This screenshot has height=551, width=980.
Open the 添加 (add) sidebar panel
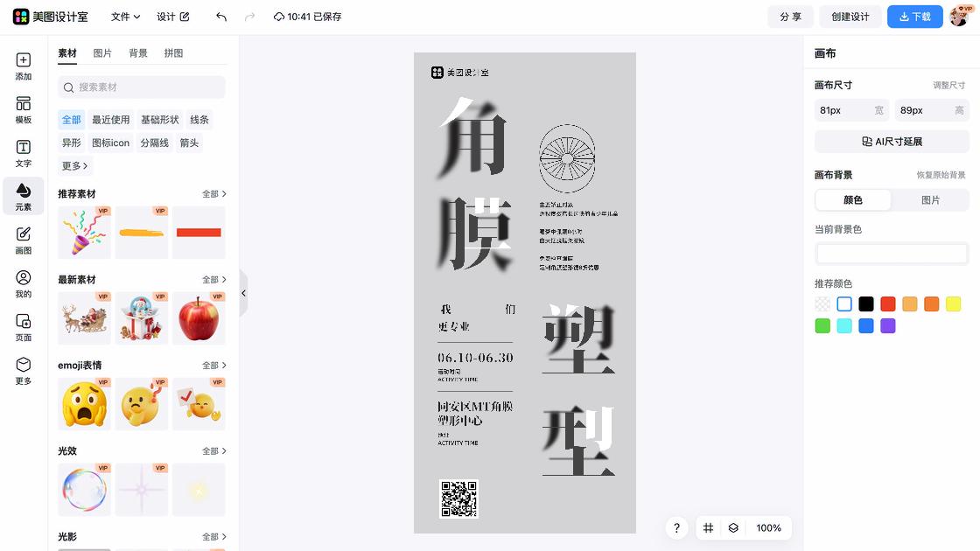pyautogui.click(x=23, y=66)
